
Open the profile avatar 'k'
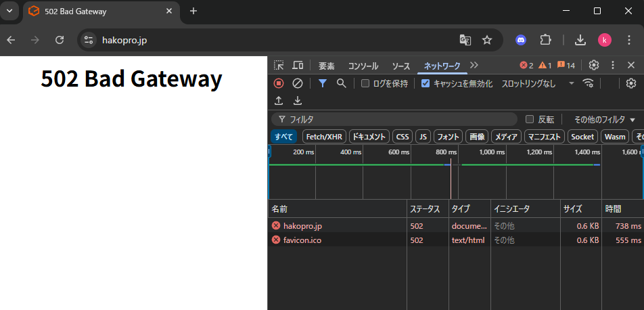(605, 40)
